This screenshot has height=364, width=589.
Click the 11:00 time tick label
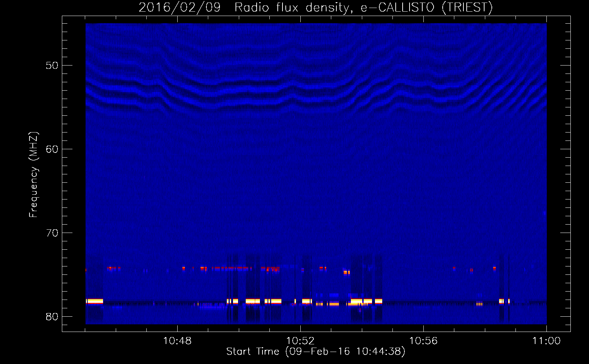pos(546,341)
